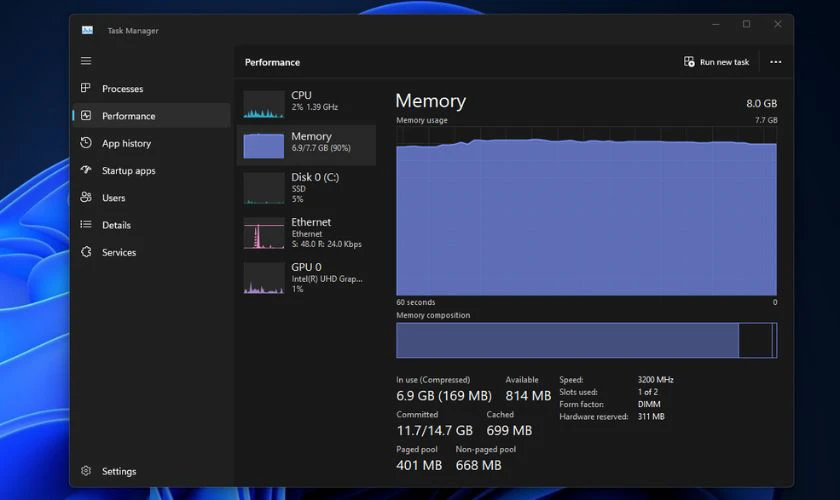Click the Hardware reserved value 311 MB

click(651, 416)
